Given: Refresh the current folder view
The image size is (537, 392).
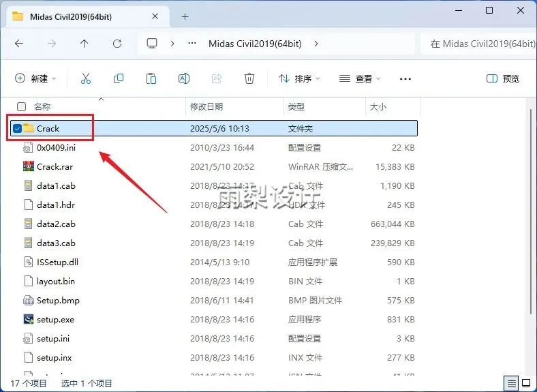Looking at the screenshot, I should pyautogui.click(x=117, y=44).
